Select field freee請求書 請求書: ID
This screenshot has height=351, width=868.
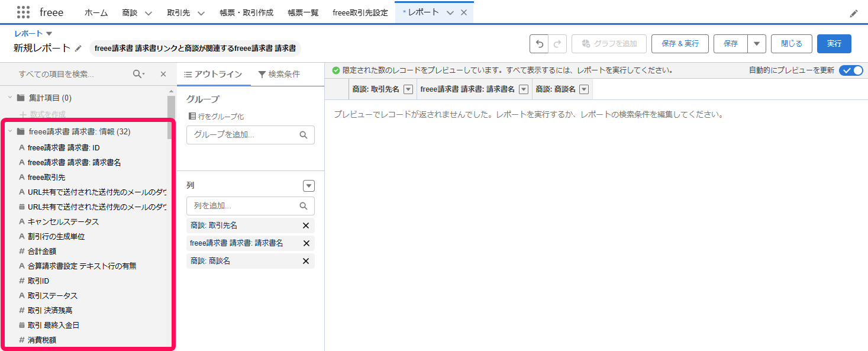coord(64,147)
